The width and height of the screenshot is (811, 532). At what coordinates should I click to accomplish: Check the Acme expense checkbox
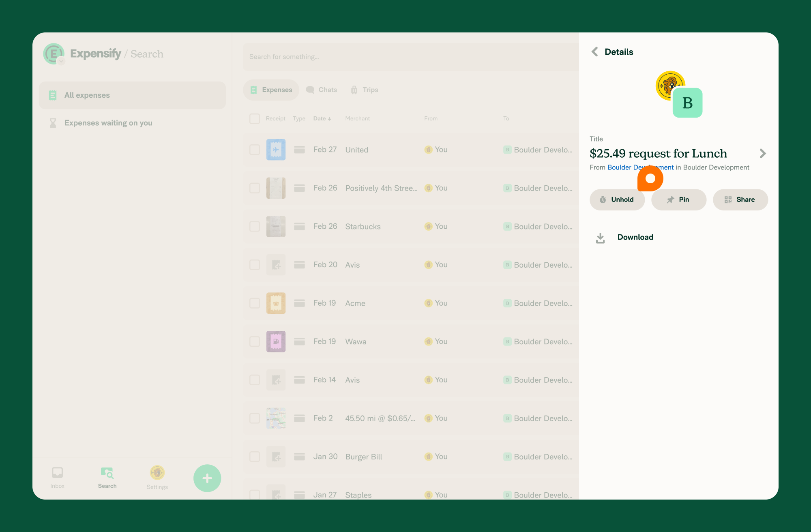tap(255, 303)
